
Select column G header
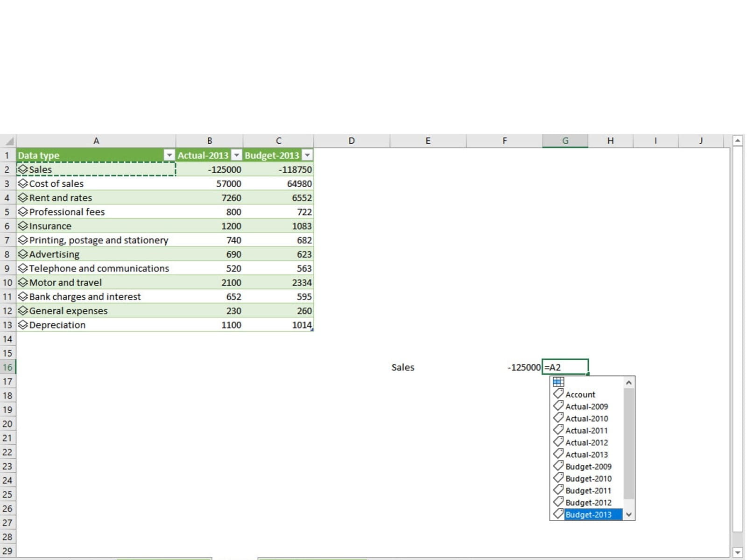(565, 141)
